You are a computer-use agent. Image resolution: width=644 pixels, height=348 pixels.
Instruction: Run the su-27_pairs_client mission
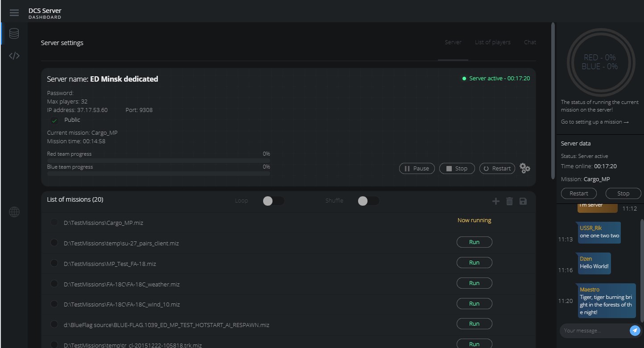(x=474, y=242)
